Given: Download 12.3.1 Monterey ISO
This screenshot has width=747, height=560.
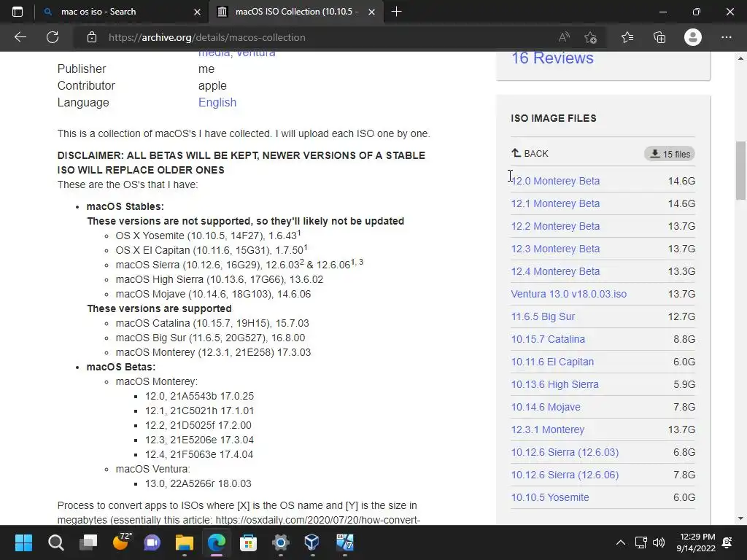Looking at the screenshot, I should (x=548, y=429).
